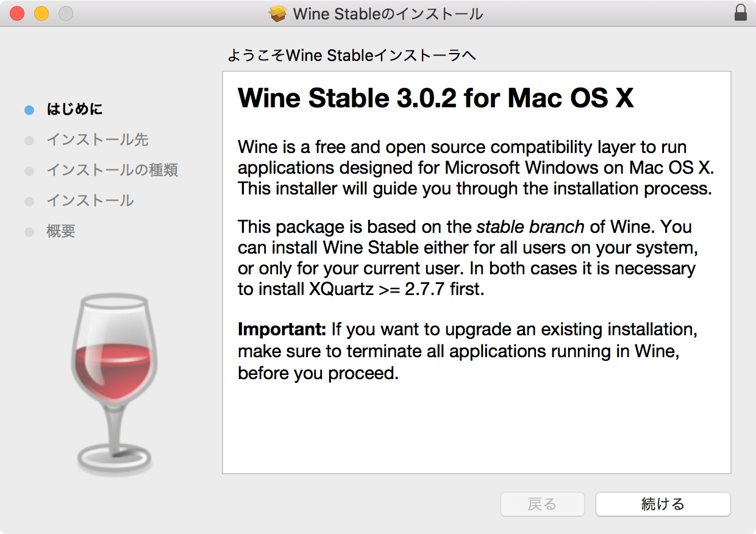
Task: Click the ようこそWine Stableインストーラへ heading
Action: (x=352, y=55)
